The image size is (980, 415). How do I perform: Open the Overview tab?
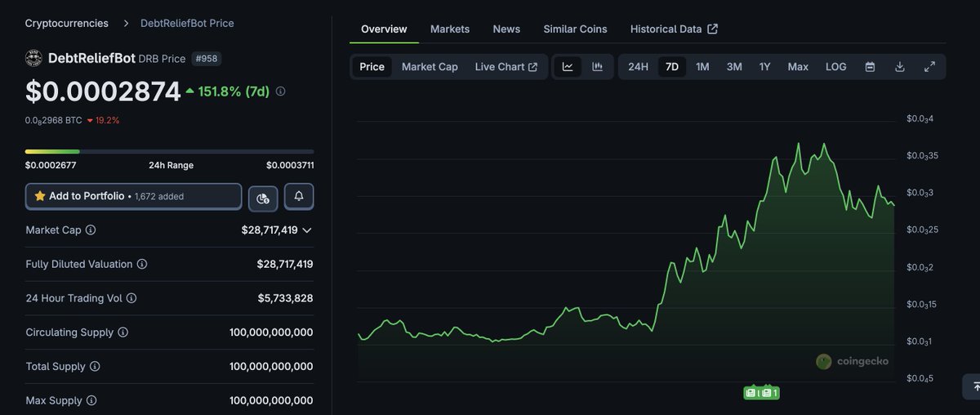point(384,29)
